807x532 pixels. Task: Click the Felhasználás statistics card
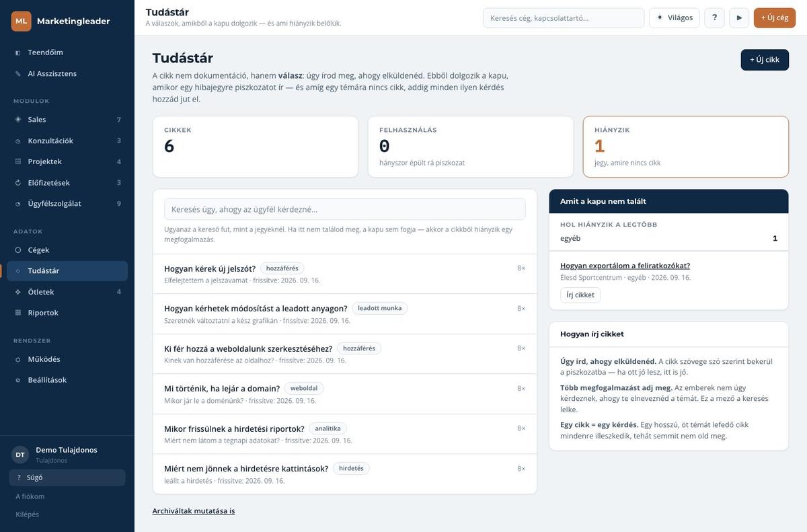pyautogui.click(x=471, y=147)
